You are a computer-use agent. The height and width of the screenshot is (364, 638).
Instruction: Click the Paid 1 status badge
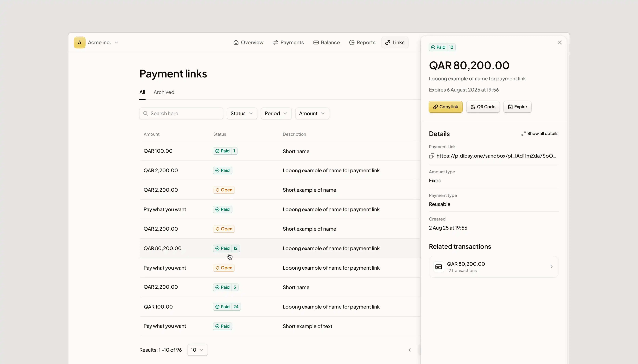[x=225, y=151]
